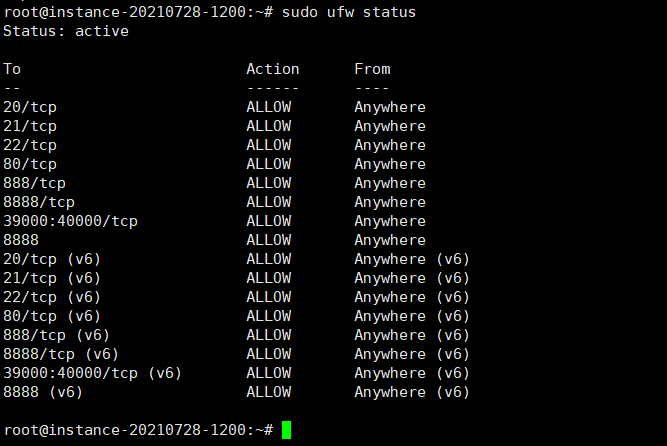667x446 pixels.
Task: Click the 888/tcp rule without v6
Action: [x=34, y=183]
